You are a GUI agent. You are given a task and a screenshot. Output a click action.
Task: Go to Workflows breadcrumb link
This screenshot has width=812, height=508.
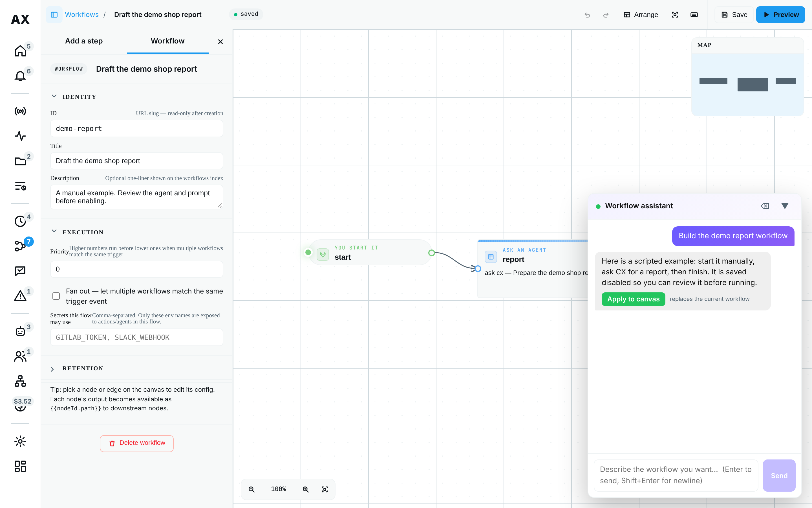click(81, 15)
